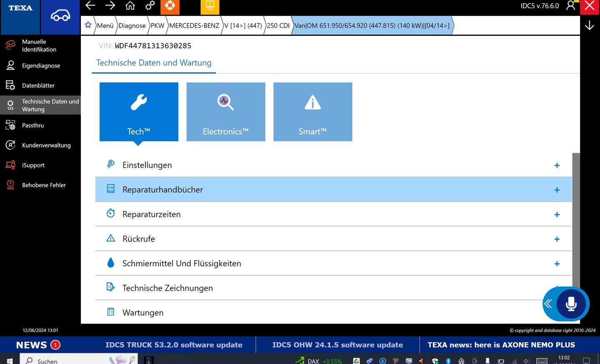Open the Reparaturzeiten row label
Screen dimensions: 600x364
152,214
